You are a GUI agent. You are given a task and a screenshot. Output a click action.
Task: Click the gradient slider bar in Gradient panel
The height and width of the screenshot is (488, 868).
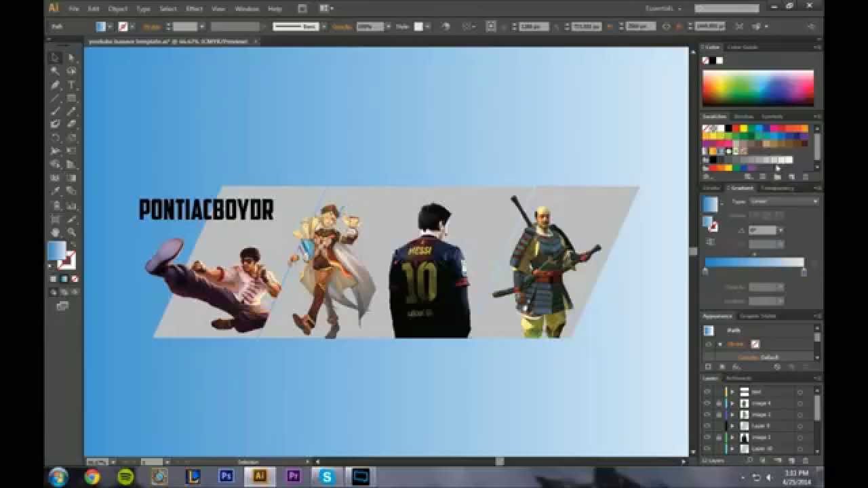coord(754,262)
